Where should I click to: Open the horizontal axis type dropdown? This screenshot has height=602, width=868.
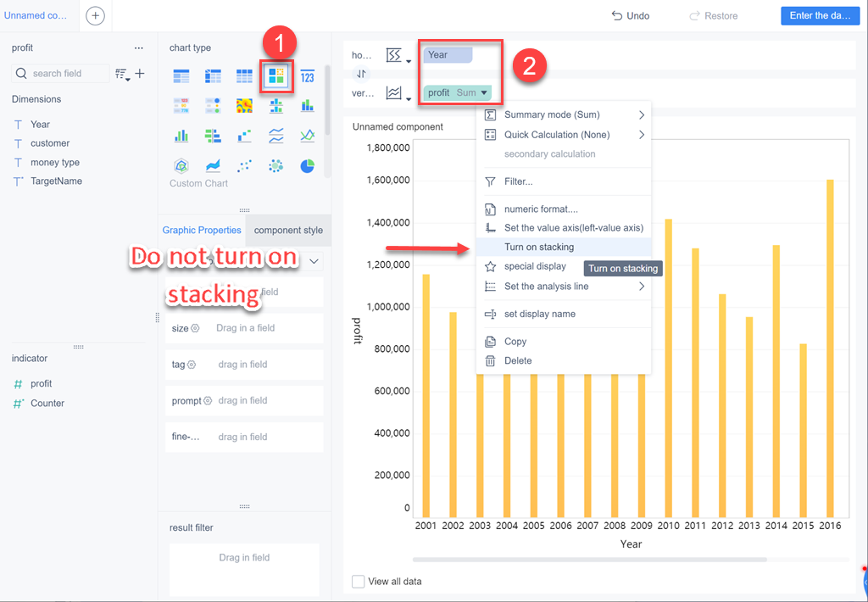coord(398,55)
